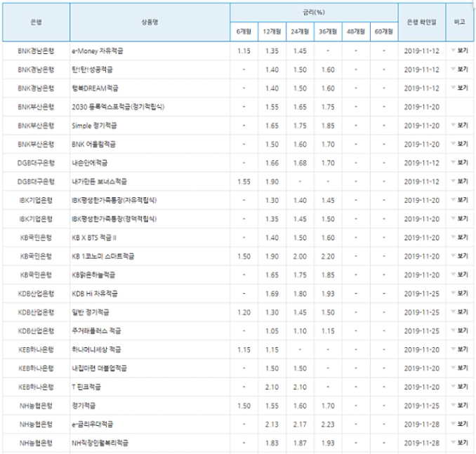
Task: Expand 보기 for e-Money 자유적금 row
Action: 460,51
